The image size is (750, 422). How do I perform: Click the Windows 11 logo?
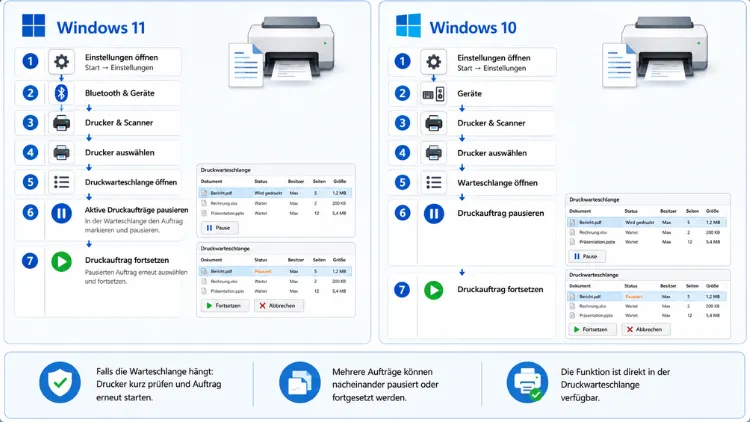pos(33,26)
